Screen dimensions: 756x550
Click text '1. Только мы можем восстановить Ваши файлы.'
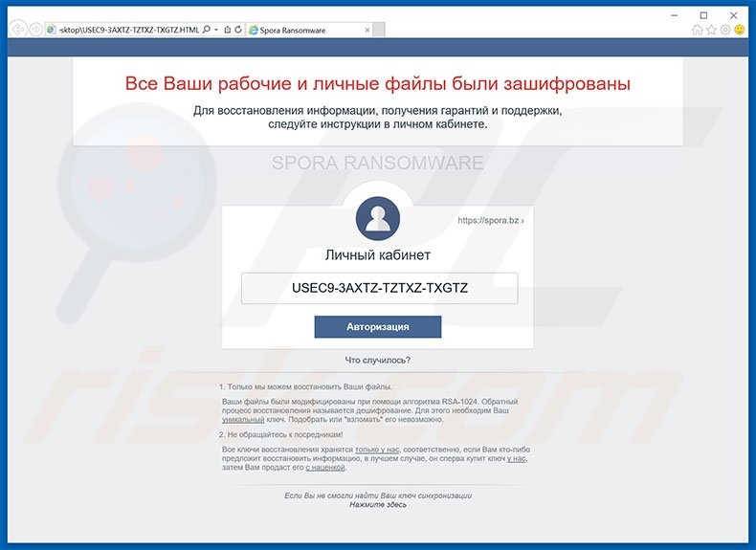[x=305, y=386]
